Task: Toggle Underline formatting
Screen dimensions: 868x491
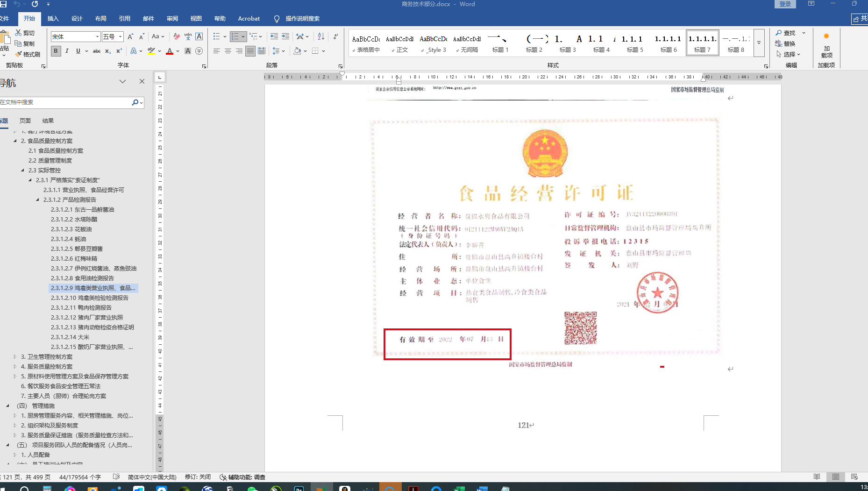Action: click(78, 51)
